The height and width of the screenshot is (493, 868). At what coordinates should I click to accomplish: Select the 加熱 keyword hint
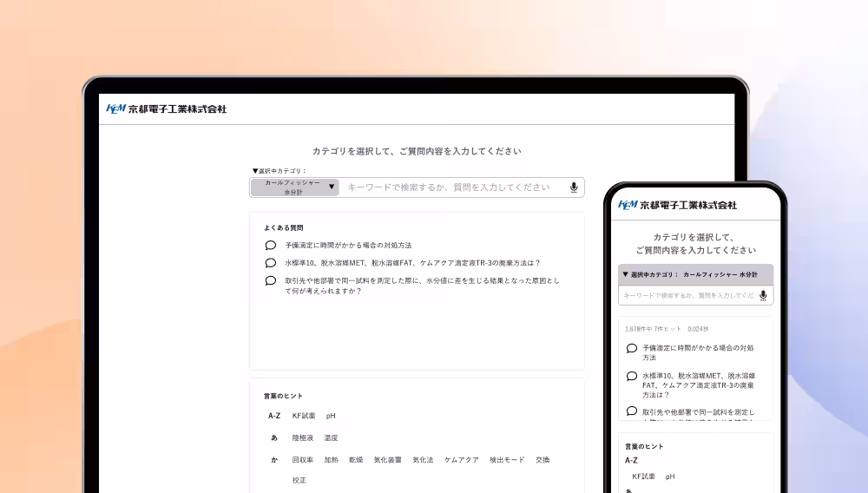coord(331,460)
